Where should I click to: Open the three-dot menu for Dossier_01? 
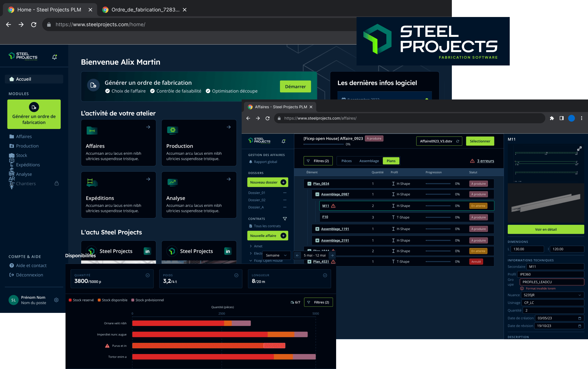point(285,193)
